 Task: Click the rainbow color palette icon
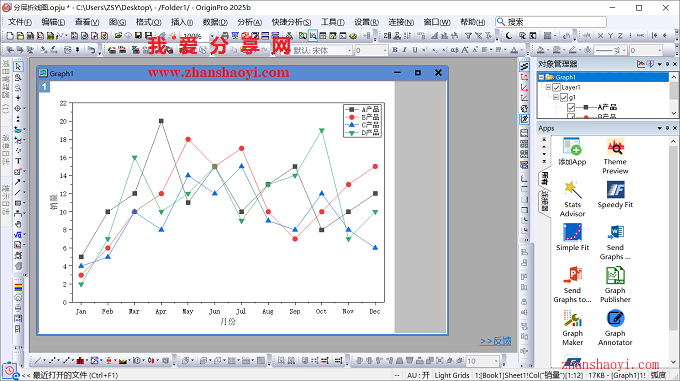click(18, 287)
